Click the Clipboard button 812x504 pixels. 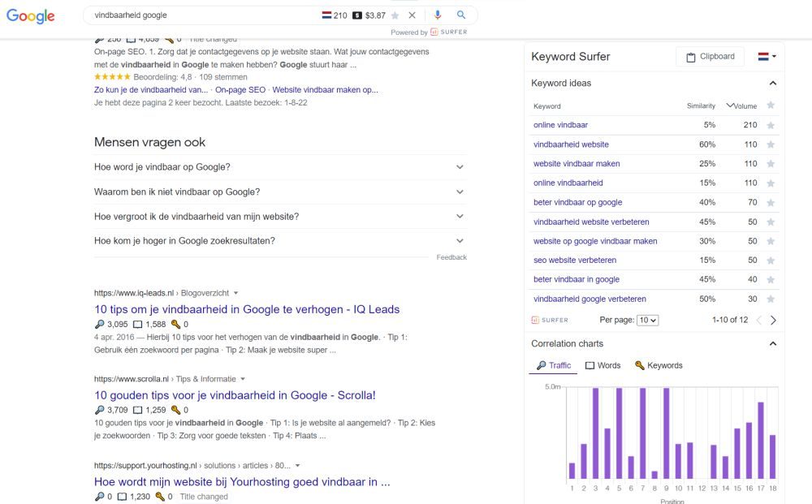[x=710, y=56]
